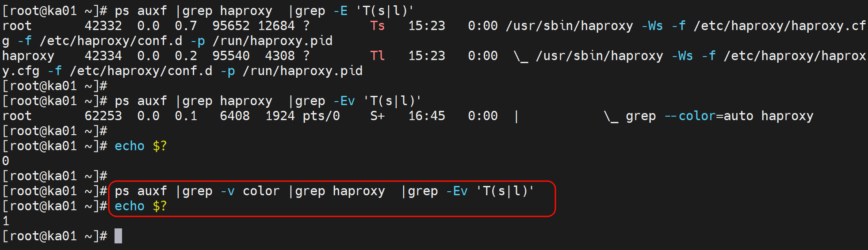Click the 12684 RSS memory value
The image size is (868, 250).
point(276,26)
